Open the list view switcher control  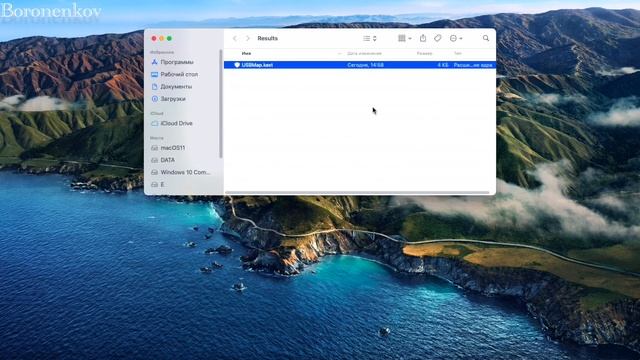click(x=370, y=38)
